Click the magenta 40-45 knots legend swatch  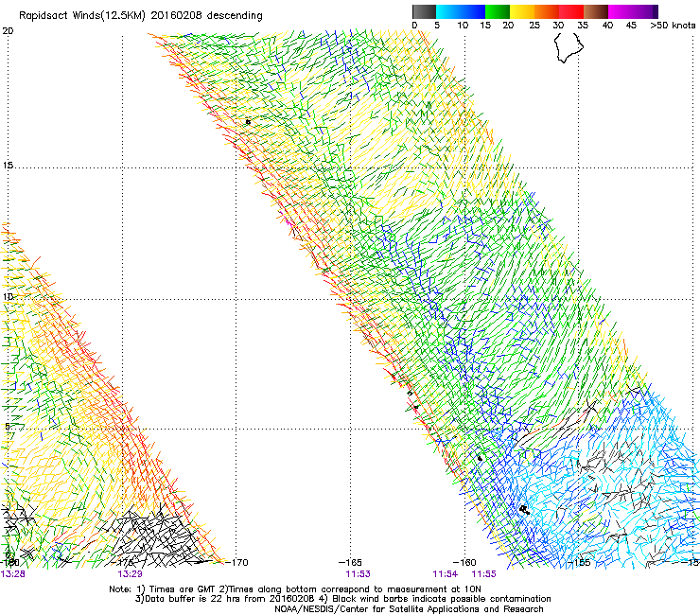(621, 11)
